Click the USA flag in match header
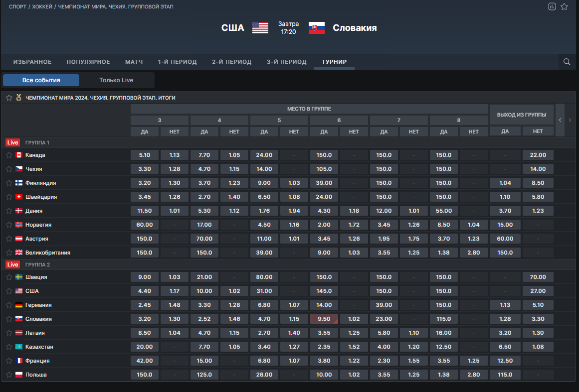Viewport: 579px width, 392px height. pyautogui.click(x=260, y=28)
